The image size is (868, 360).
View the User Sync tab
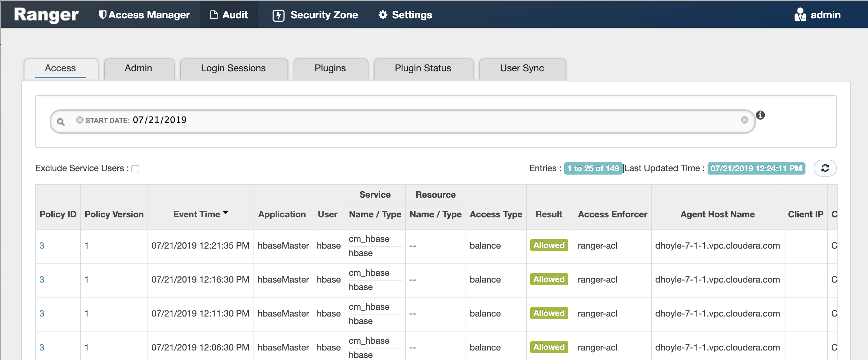[522, 68]
